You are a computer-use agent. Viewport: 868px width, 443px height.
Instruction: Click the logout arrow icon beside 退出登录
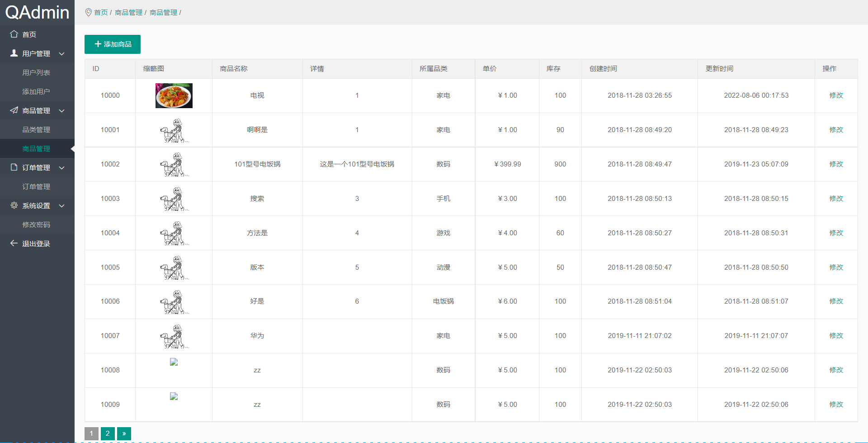click(14, 243)
